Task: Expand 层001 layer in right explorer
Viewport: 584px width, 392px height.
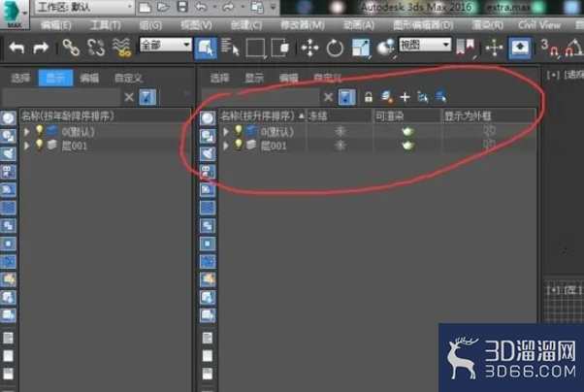Action: [x=226, y=146]
